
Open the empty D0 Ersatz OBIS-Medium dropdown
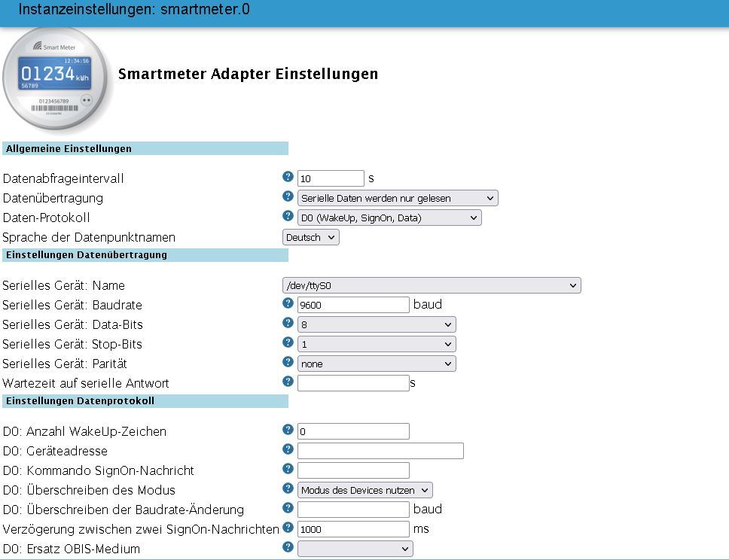(355, 549)
